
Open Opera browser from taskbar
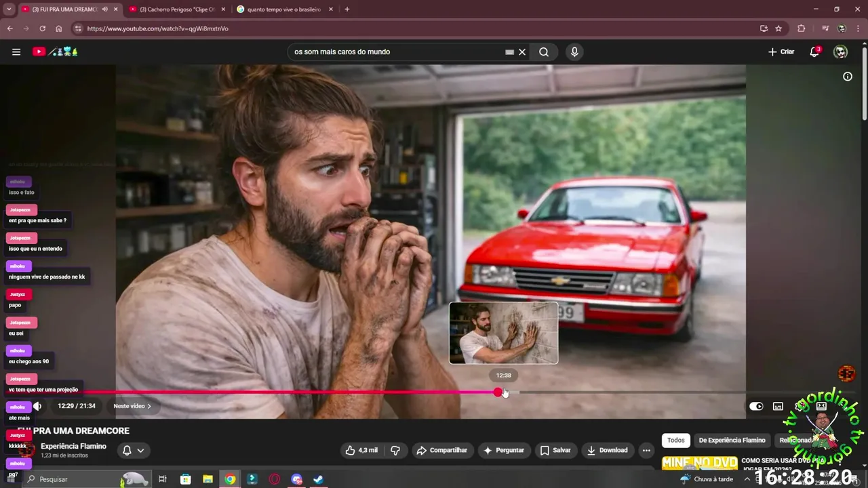point(275,479)
